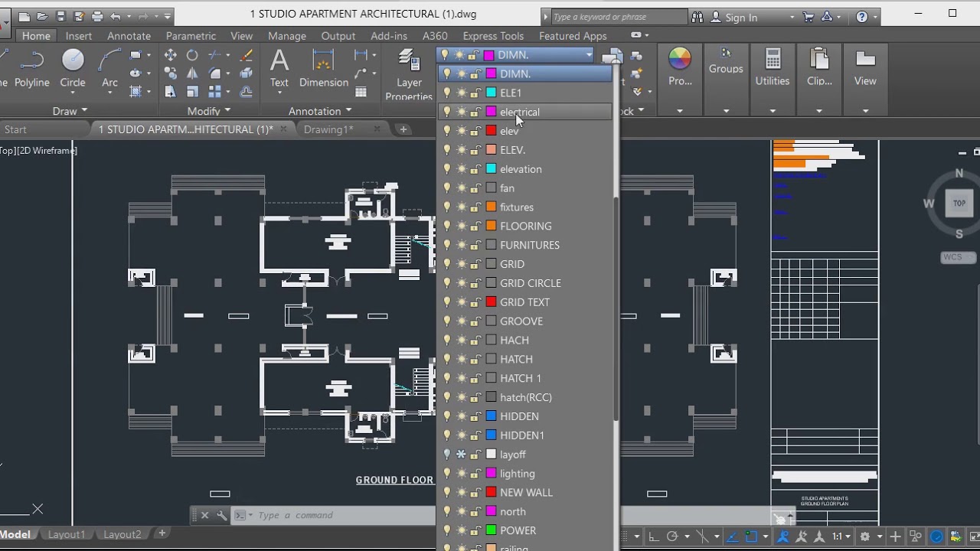This screenshot has width=980, height=551.
Task: Select the Polyline tool
Action: click(x=31, y=68)
